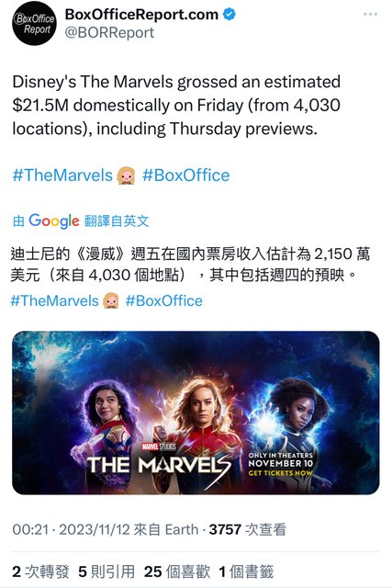392x588 pixels.
Task: Open the #BoxOffice hashtag in English tweet
Action: (185, 175)
